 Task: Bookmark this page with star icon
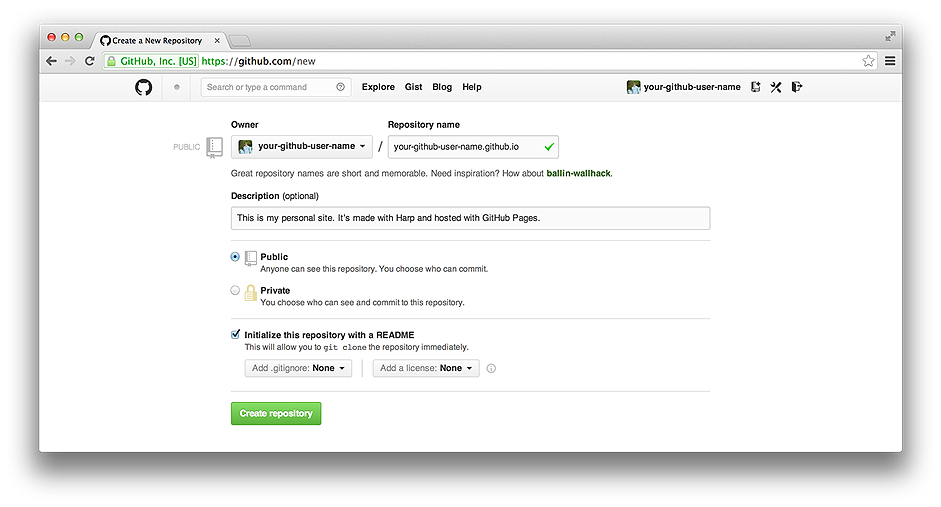point(868,61)
